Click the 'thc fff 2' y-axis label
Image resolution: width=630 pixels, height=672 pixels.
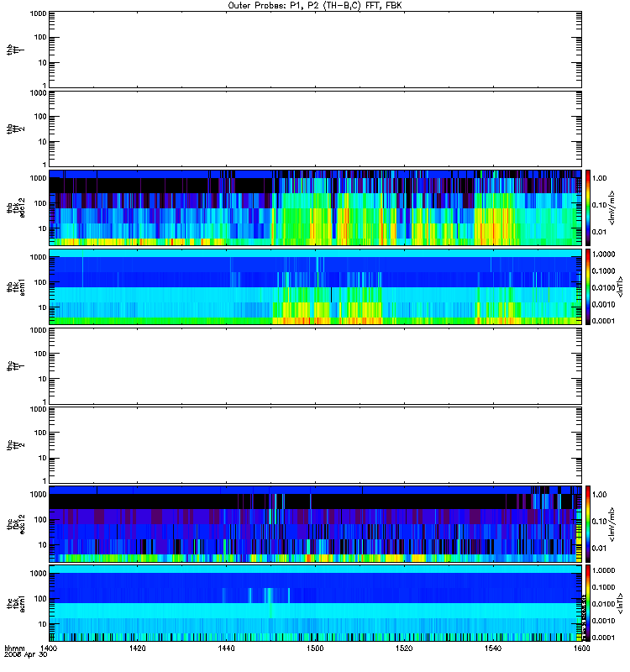point(16,445)
